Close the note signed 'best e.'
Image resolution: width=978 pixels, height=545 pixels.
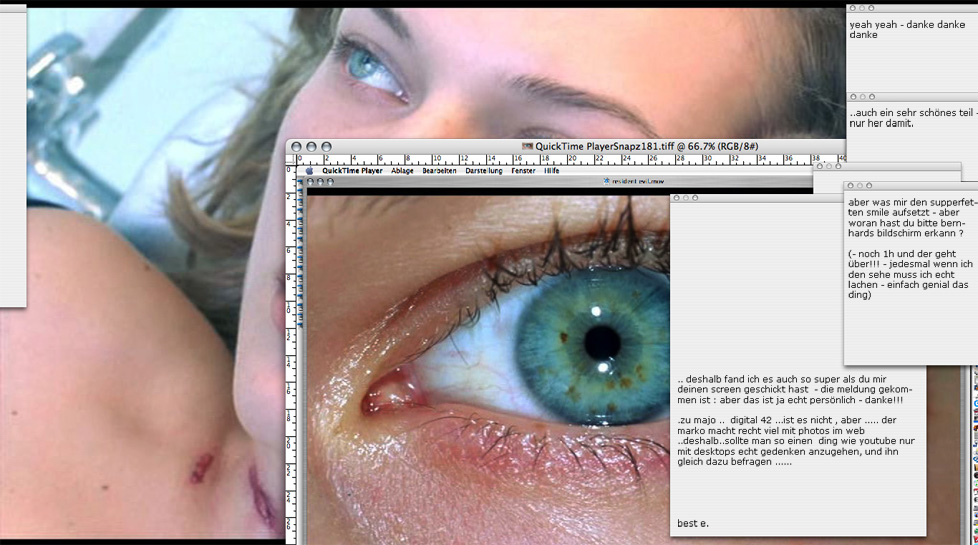(x=677, y=198)
